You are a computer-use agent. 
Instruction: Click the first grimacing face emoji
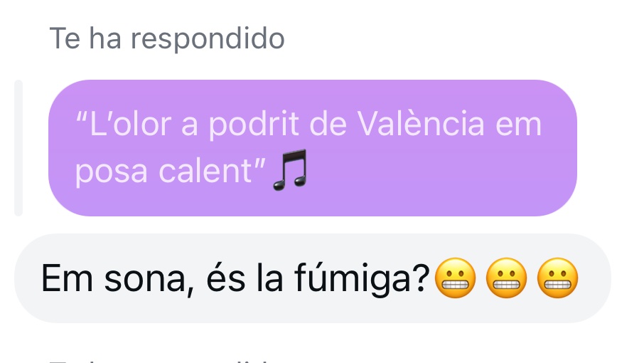[455, 278]
